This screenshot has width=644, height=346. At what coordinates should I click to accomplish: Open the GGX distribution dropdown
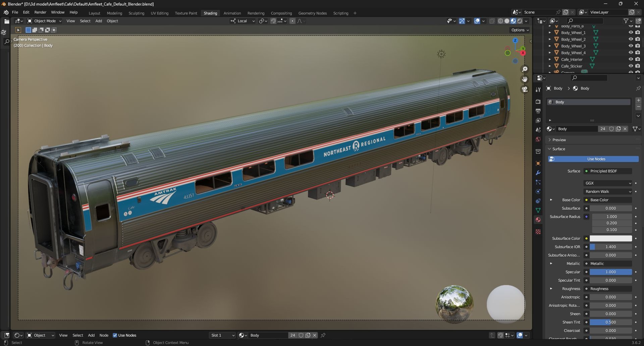[608, 183]
